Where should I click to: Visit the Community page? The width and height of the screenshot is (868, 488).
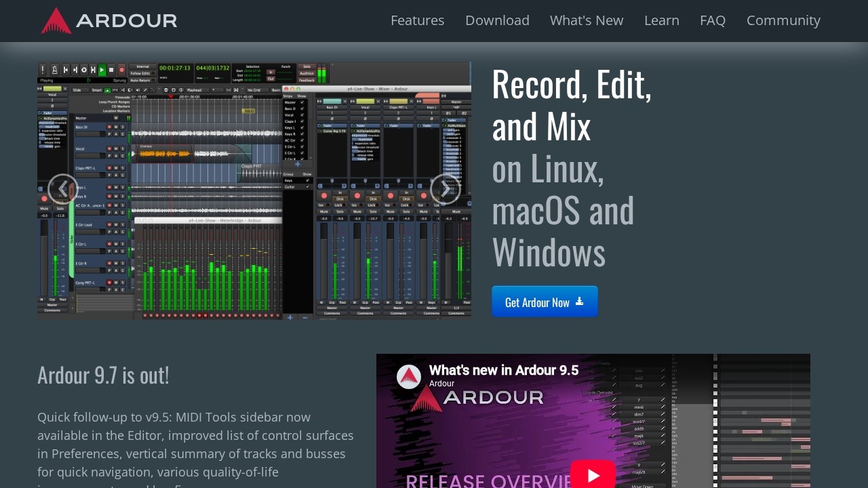point(783,20)
